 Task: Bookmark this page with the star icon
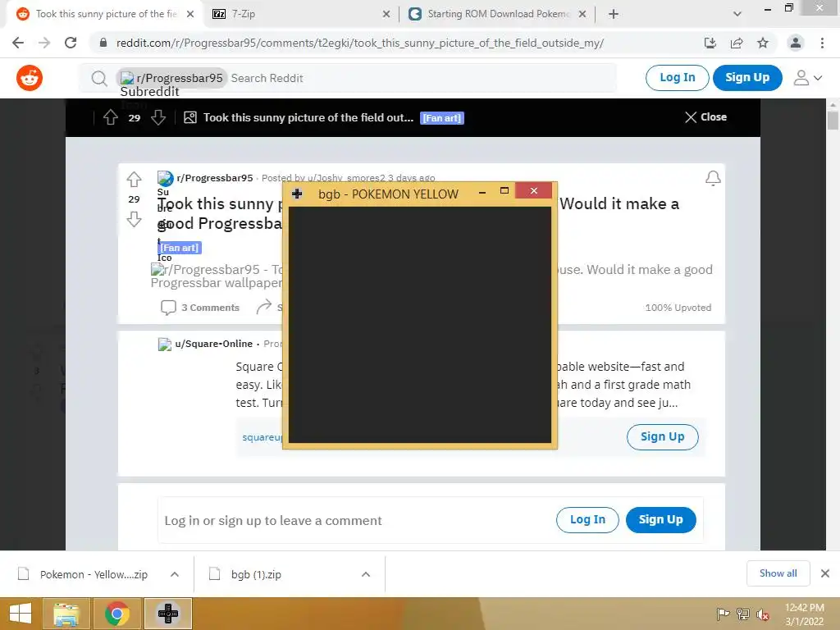click(x=763, y=43)
